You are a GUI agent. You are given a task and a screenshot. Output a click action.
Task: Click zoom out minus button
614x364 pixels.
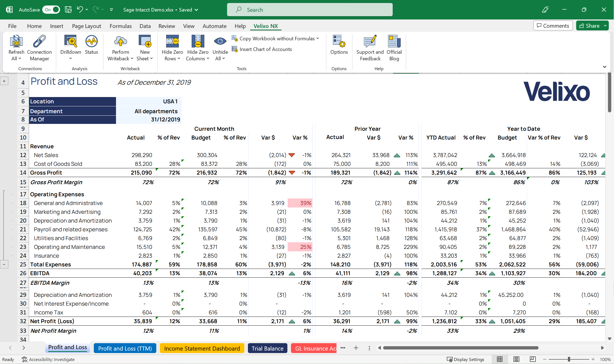point(545,359)
